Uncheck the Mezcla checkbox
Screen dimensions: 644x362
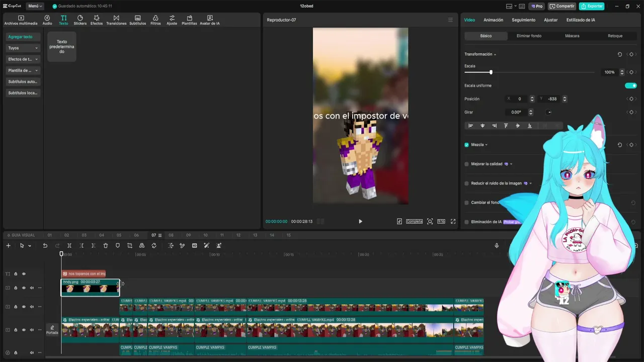[x=466, y=145]
